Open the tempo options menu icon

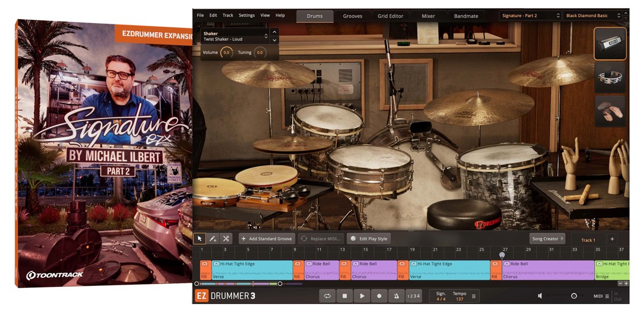point(473,296)
